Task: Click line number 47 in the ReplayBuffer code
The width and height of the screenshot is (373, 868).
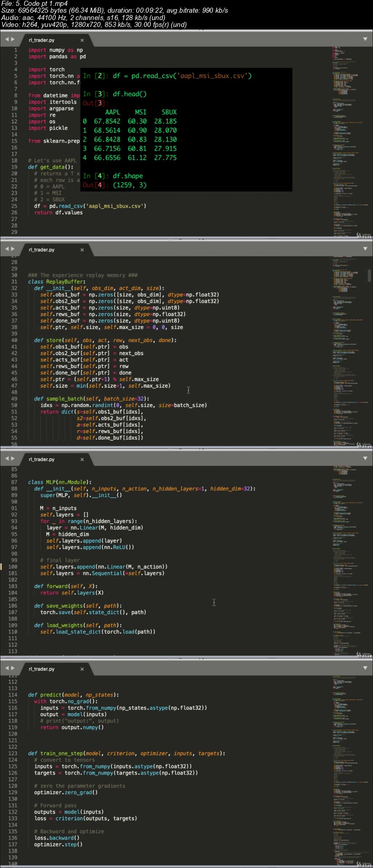Action: [x=14, y=386]
